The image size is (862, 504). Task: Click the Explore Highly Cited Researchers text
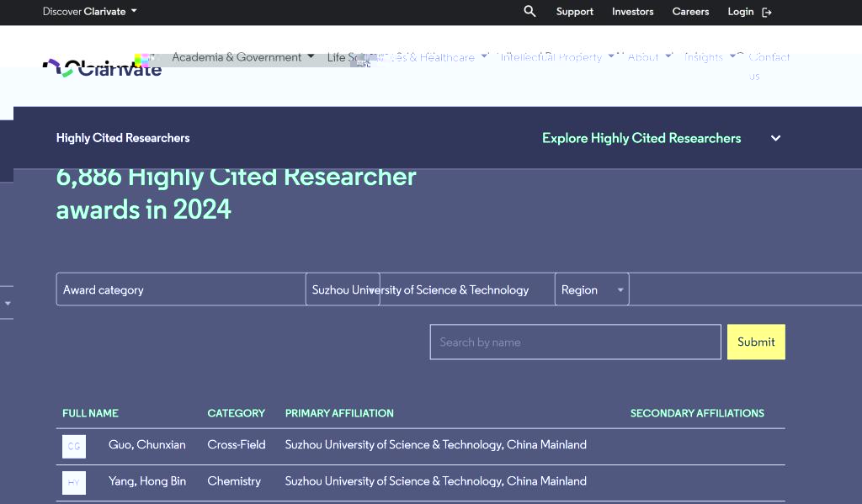pos(641,138)
